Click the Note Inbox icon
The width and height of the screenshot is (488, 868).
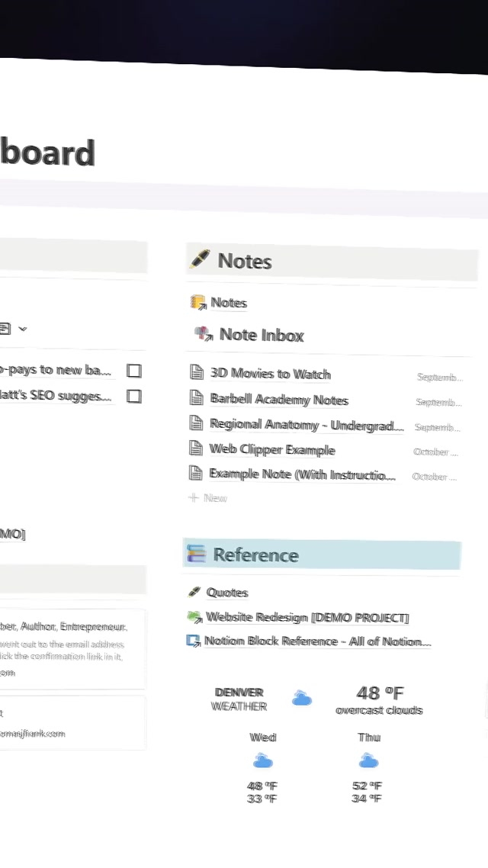coord(204,333)
